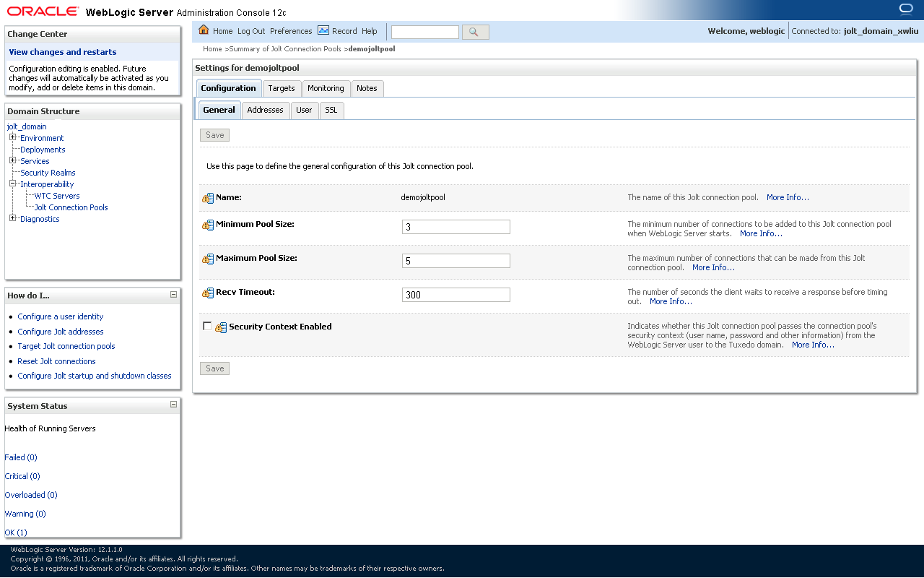Click Warning (0) server status link
Screen dimensions: 924x578
[25, 514]
